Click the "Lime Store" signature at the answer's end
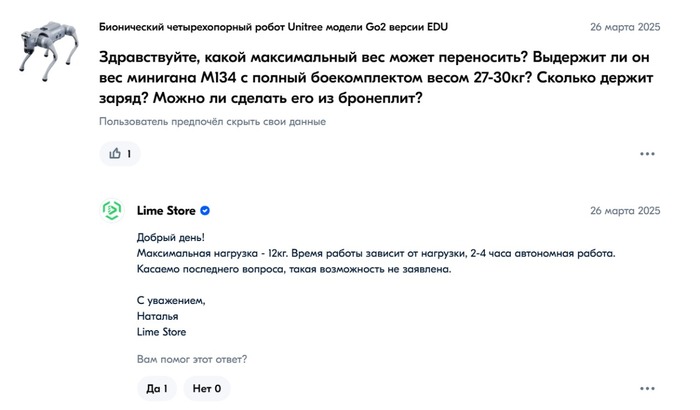The image size is (700, 410). (x=161, y=332)
